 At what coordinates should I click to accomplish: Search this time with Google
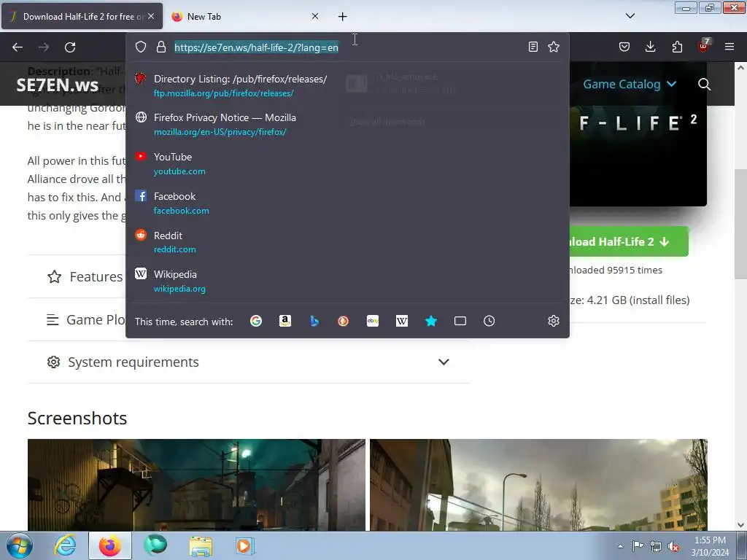point(256,321)
